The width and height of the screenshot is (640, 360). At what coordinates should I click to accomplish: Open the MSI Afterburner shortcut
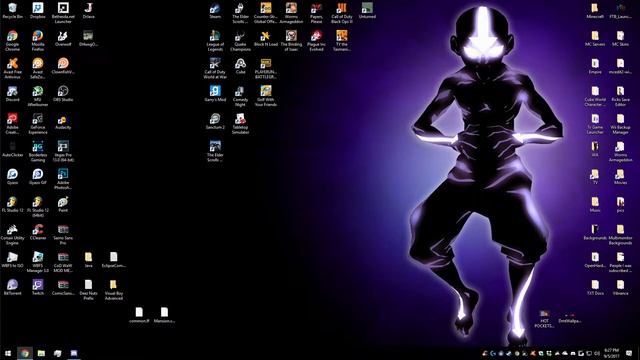click(38, 96)
